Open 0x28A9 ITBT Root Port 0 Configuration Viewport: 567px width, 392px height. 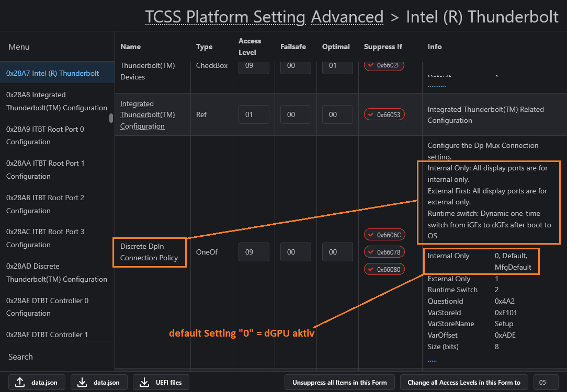point(45,135)
